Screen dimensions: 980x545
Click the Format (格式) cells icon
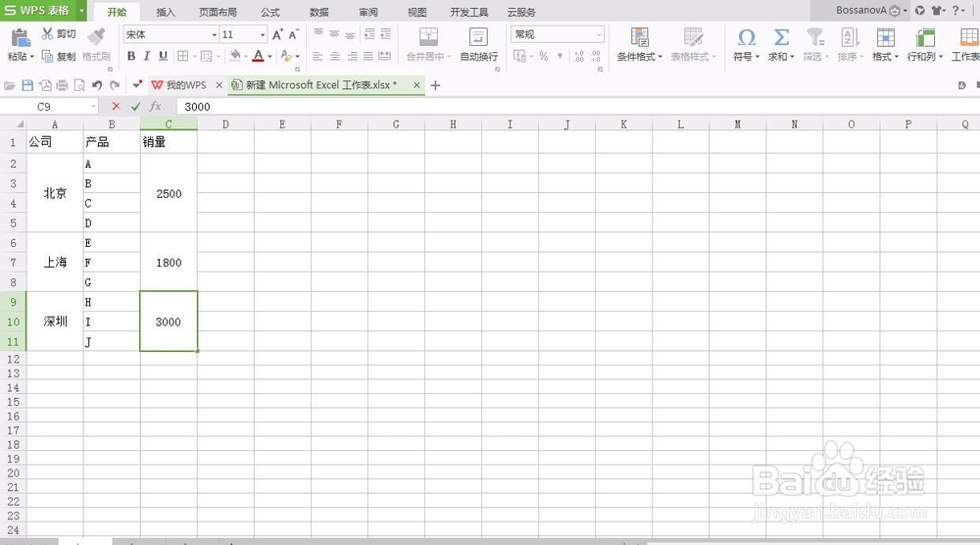coord(885,37)
